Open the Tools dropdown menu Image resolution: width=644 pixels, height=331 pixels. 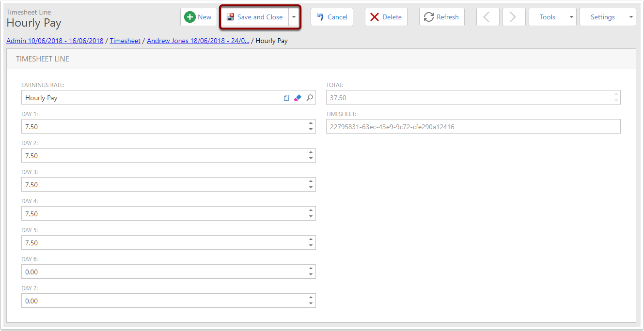click(552, 17)
